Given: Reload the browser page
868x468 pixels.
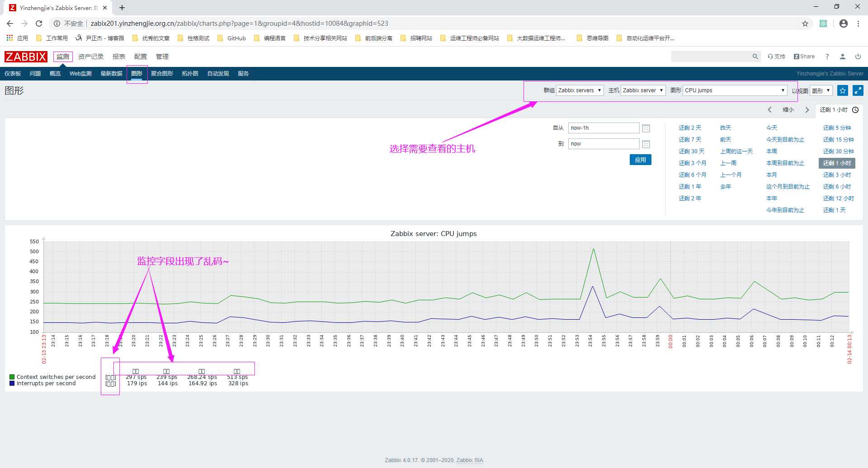Looking at the screenshot, I should (x=39, y=24).
